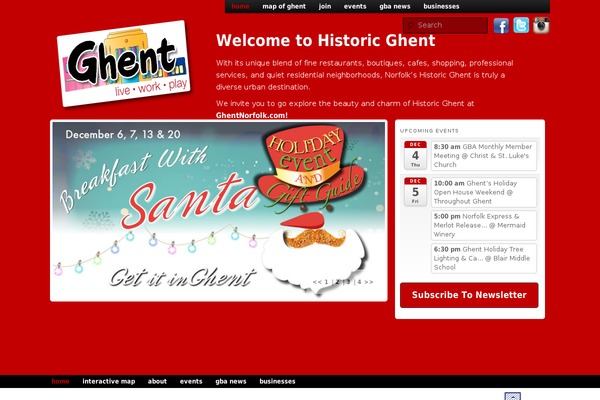Open Ghent's Holiday Open House Weekend event

click(x=484, y=192)
